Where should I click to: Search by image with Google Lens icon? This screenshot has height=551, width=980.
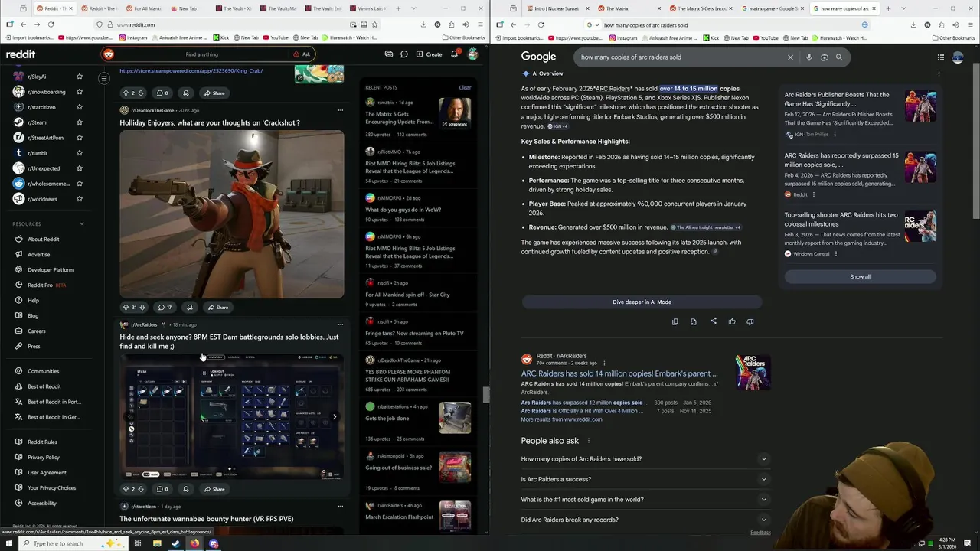tap(824, 57)
